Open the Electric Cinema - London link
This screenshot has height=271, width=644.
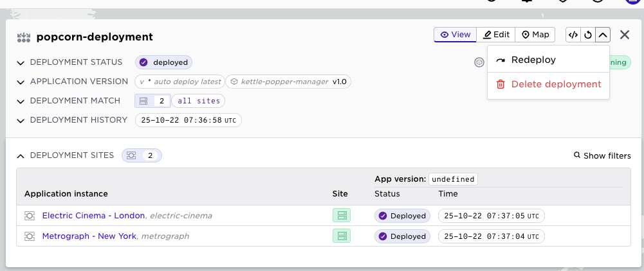93,216
